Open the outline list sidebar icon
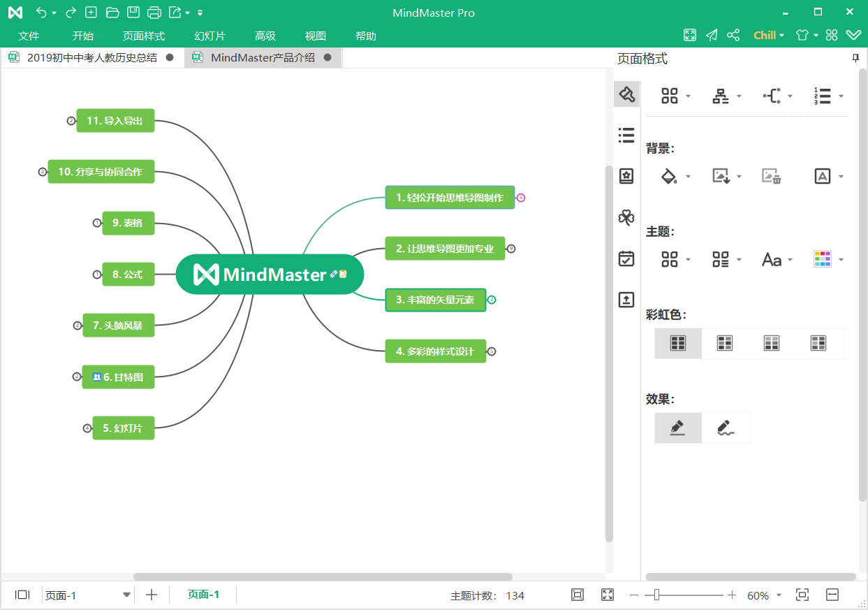This screenshot has width=868, height=610. tap(626, 135)
